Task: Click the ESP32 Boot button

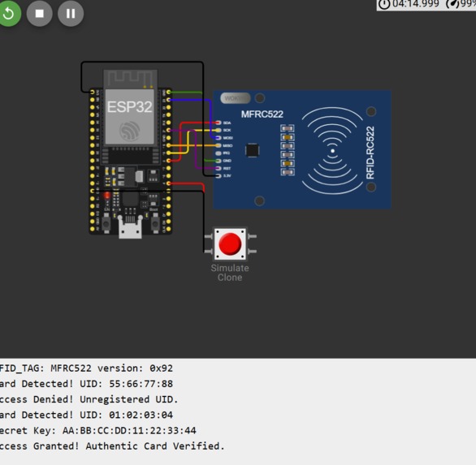Action: point(155,223)
